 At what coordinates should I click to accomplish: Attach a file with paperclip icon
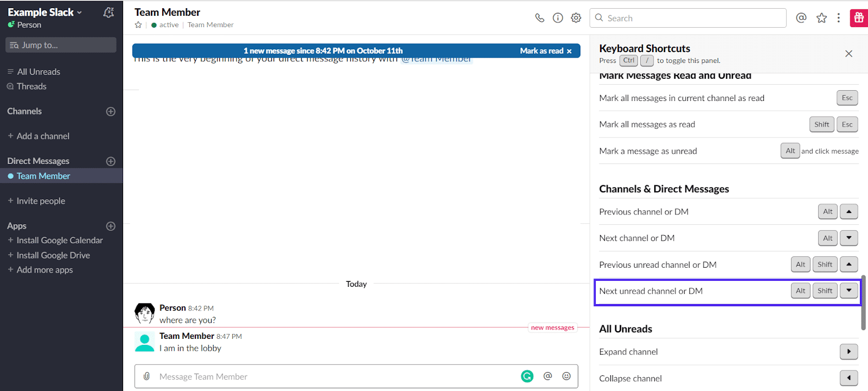(146, 376)
